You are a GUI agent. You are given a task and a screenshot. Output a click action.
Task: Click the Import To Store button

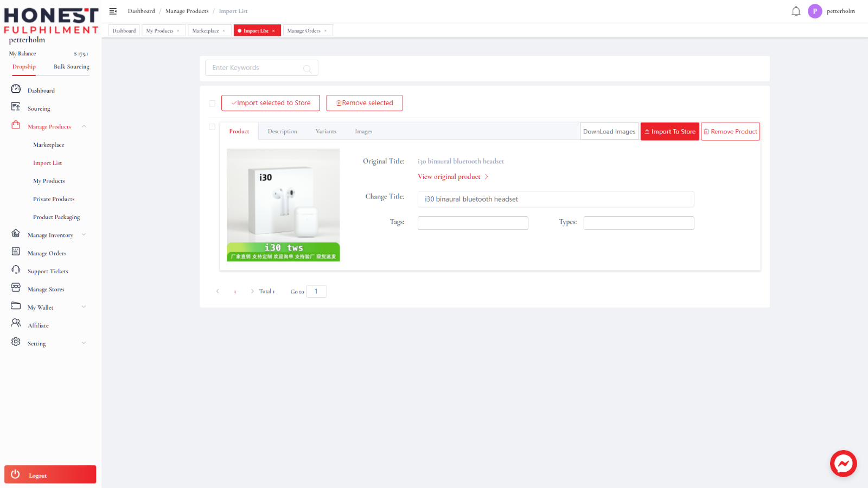[670, 132]
